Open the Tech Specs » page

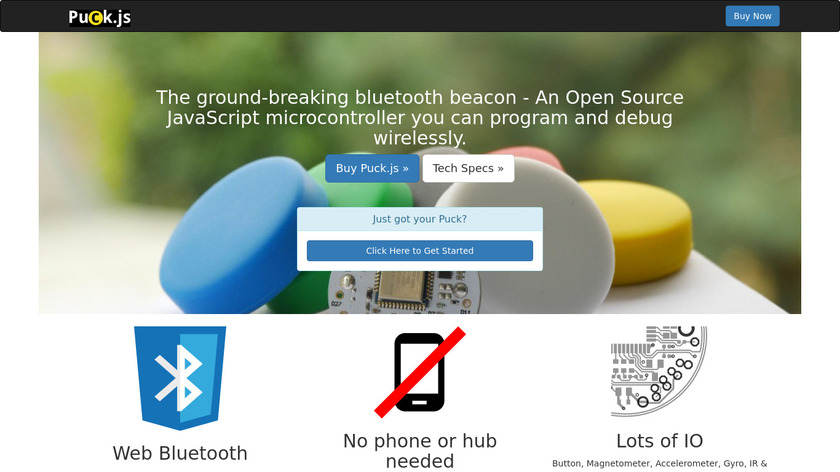[468, 168]
